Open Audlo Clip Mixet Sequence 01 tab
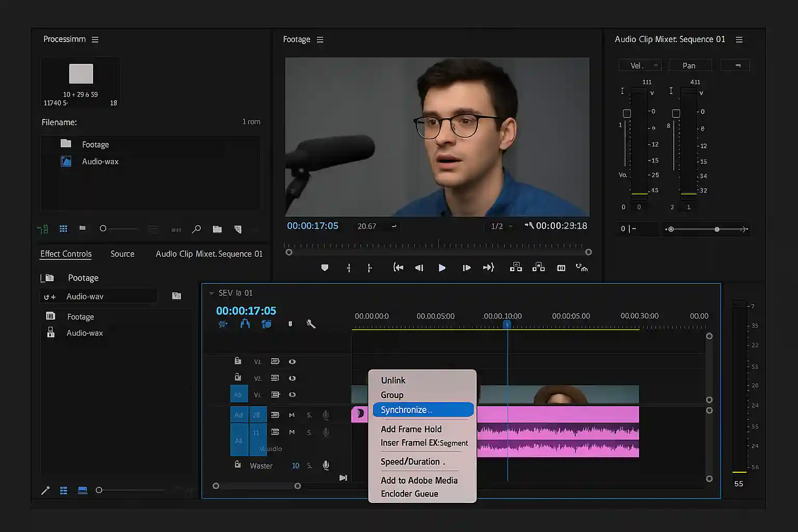 [209, 254]
